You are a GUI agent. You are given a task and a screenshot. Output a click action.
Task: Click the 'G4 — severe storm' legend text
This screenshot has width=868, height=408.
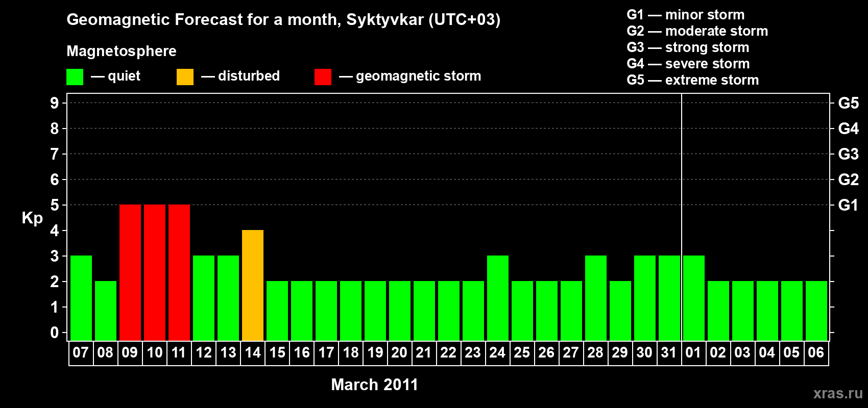point(688,64)
